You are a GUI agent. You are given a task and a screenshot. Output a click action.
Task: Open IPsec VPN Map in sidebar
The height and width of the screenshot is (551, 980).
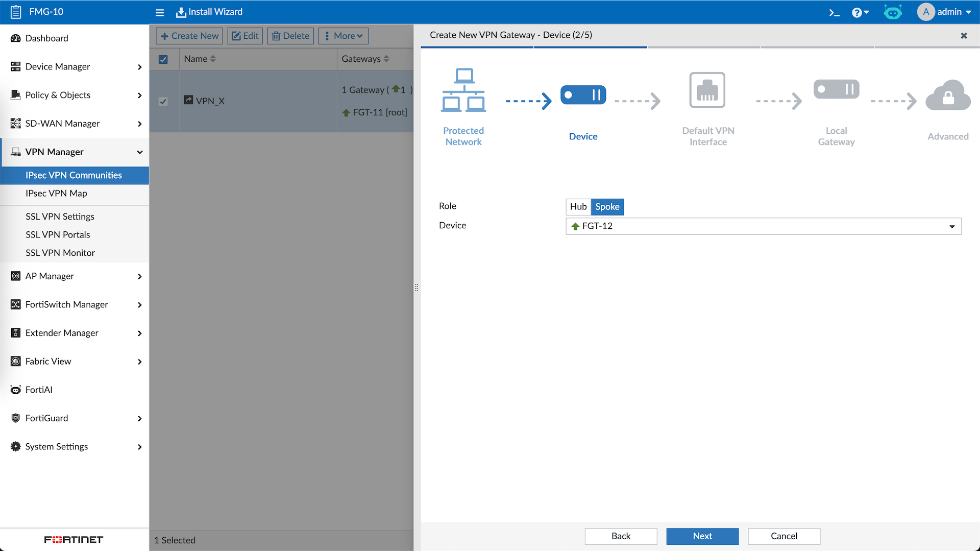tap(56, 194)
